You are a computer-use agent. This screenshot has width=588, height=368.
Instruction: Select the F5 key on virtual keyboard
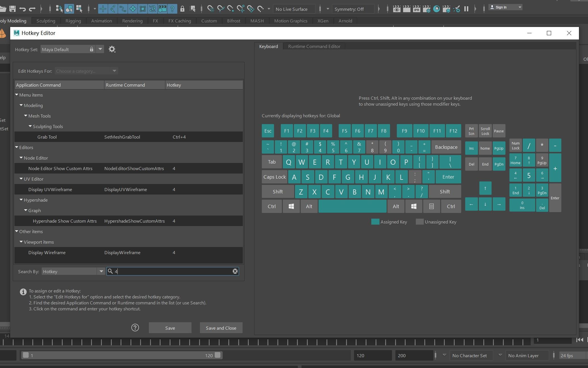pos(345,131)
